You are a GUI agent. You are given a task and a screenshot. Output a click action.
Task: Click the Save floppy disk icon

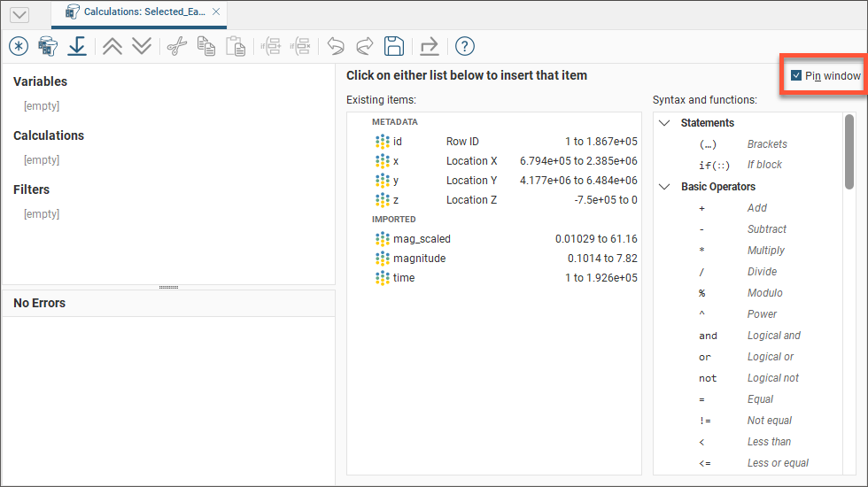(394, 46)
